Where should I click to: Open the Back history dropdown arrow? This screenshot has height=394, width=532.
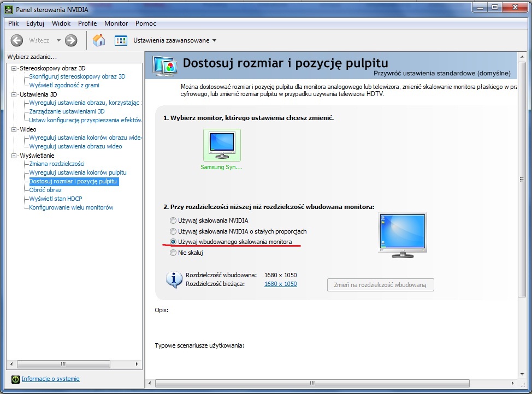pyautogui.click(x=58, y=40)
